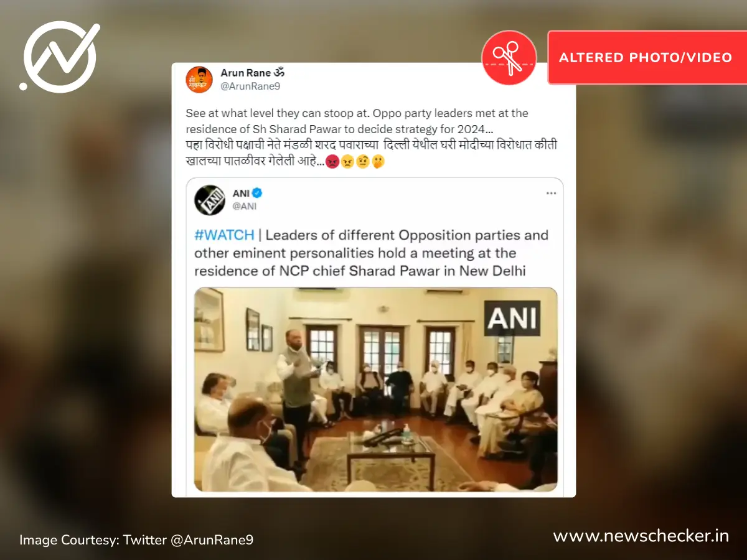This screenshot has height=560, width=747.
Task: Click the Image Courtesy Twitter credit text
Action: point(136,539)
